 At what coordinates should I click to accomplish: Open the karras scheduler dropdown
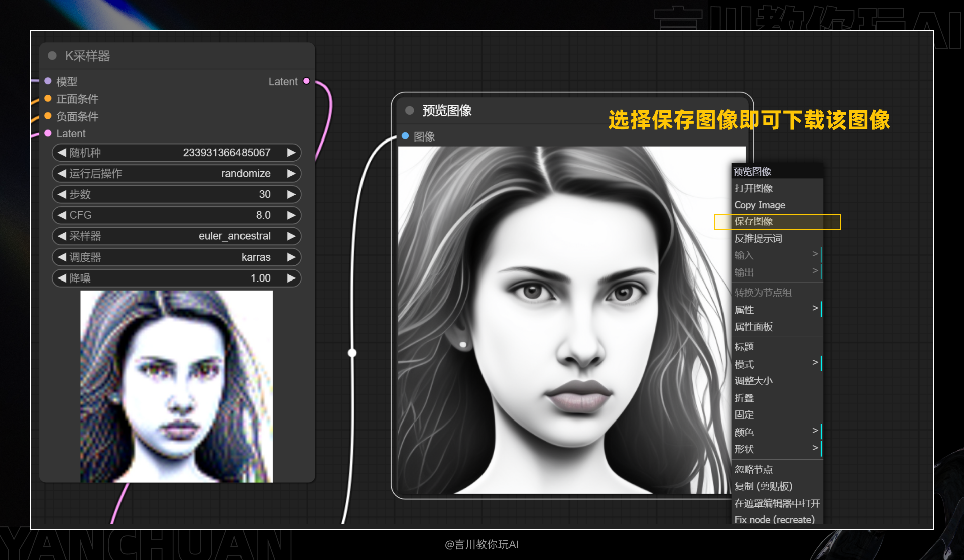pyautogui.click(x=256, y=257)
